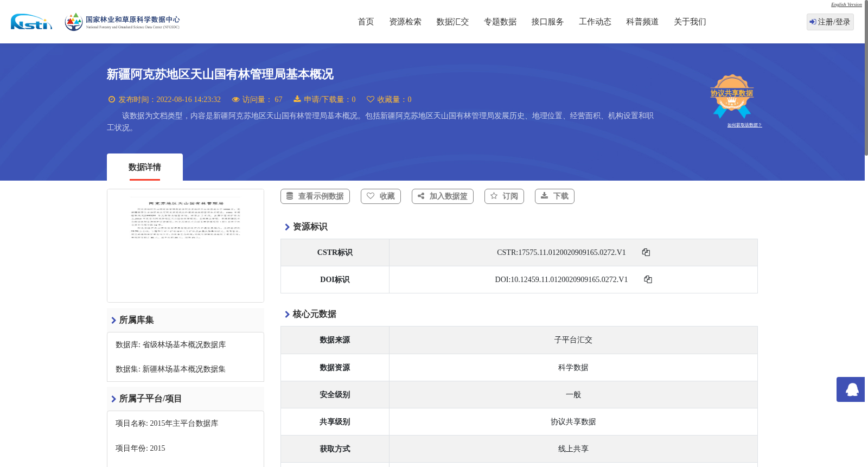Click the 协议共享数据 sharing level cell
Image resolution: width=868 pixels, height=467 pixels.
(573, 421)
